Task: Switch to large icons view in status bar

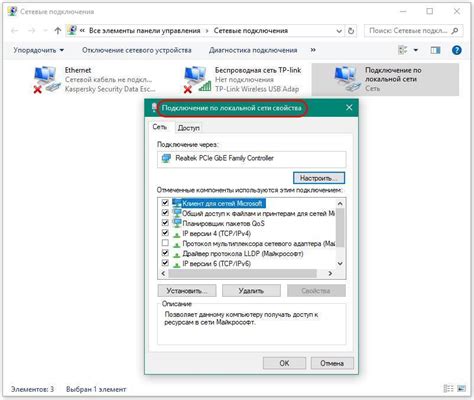Action: 461,388
